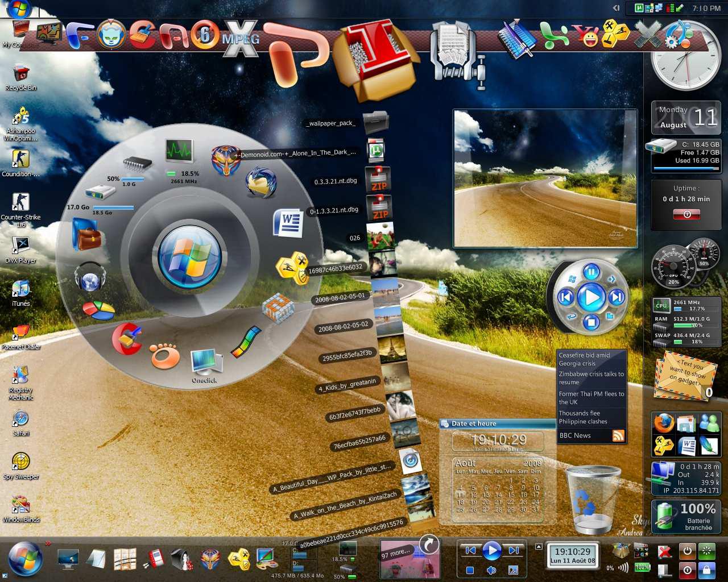Image resolution: width=728 pixels, height=582 pixels.
Task: Click the taskbar digital clock showing 19:10:29
Action: 573,555
